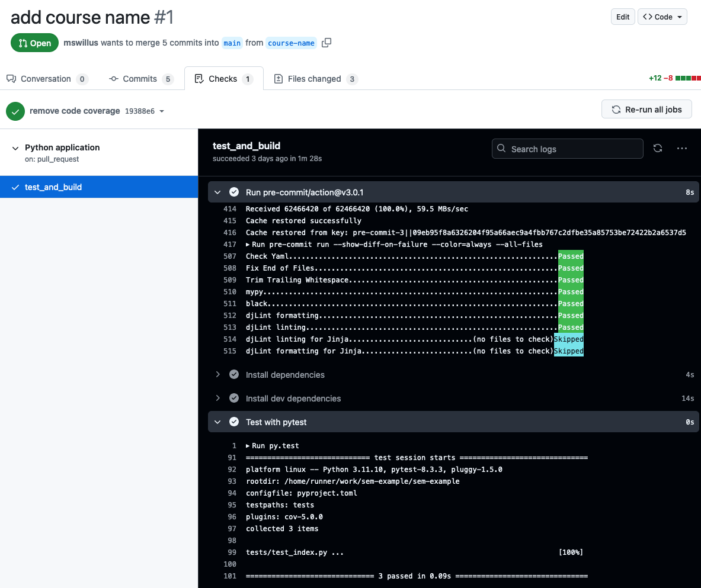This screenshot has width=701, height=588.
Task: Click the copy branch name icon
Action: [327, 43]
